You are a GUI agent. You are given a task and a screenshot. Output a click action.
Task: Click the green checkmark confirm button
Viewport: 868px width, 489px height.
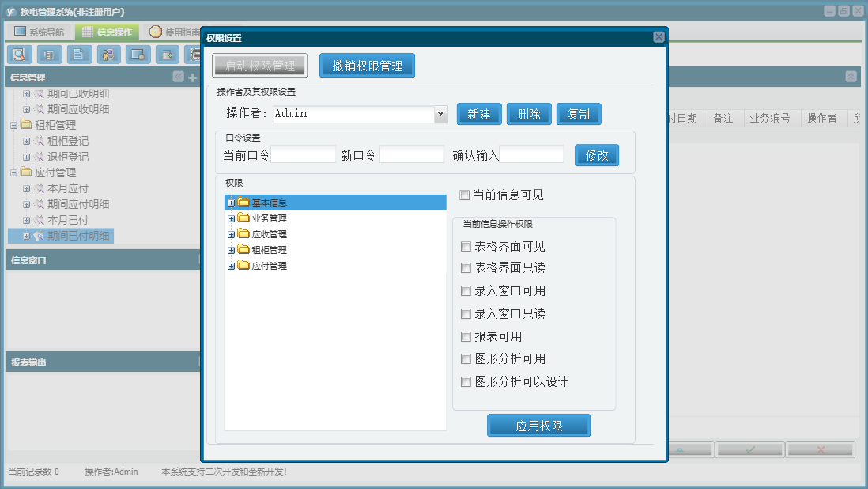[x=750, y=449]
